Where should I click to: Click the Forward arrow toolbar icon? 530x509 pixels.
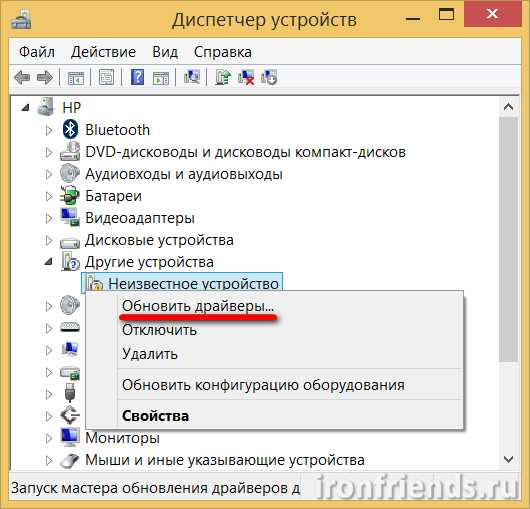click(x=45, y=78)
